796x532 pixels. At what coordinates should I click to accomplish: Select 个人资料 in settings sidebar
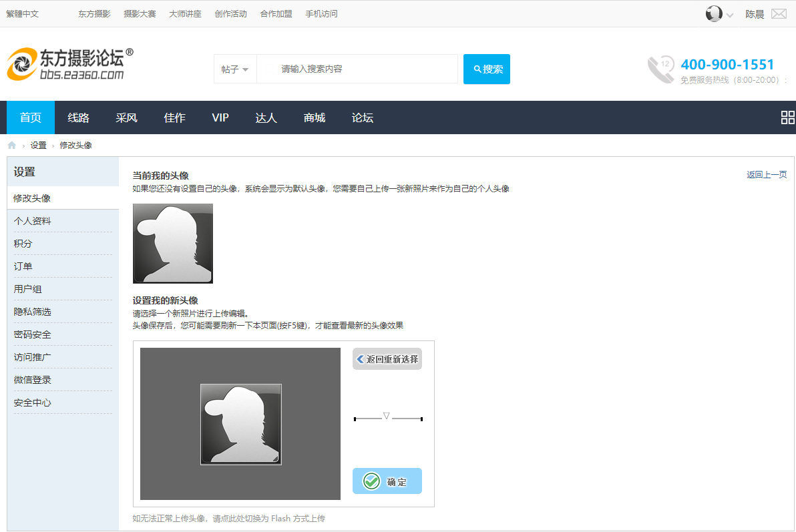click(x=32, y=221)
